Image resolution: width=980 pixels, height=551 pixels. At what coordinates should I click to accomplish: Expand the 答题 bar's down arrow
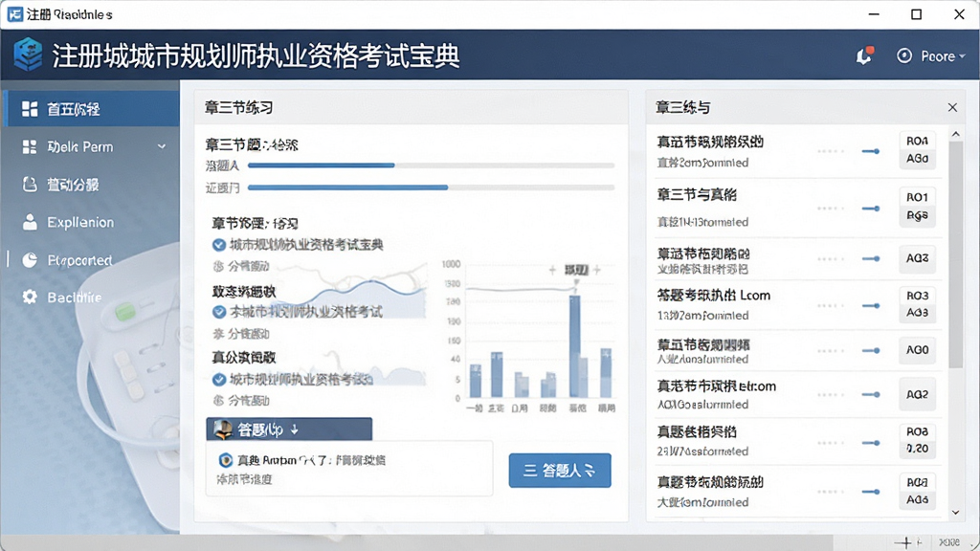tap(295, 430)
